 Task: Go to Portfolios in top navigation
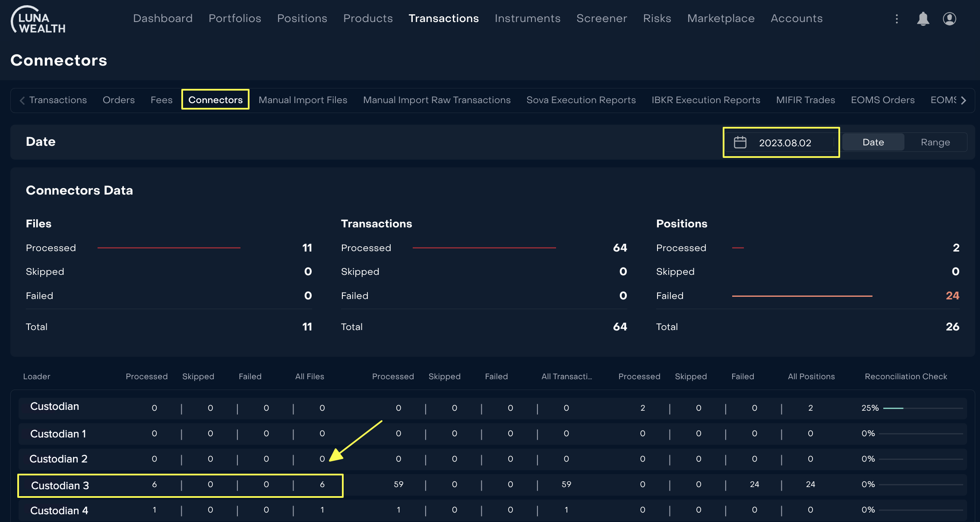pyautogui.click(x=235, y=19)
